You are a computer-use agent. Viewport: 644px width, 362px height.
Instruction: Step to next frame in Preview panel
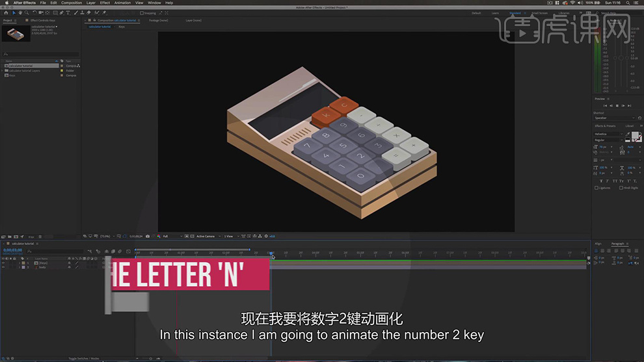click(x=623, y=106)
